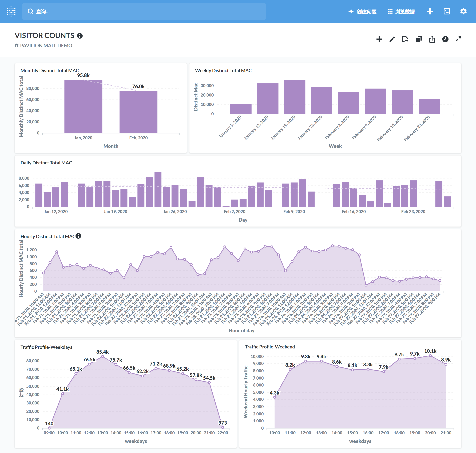Click the 85.4k data point in Weekdays chart
476x453 pixels.
(x=102, y=356)
